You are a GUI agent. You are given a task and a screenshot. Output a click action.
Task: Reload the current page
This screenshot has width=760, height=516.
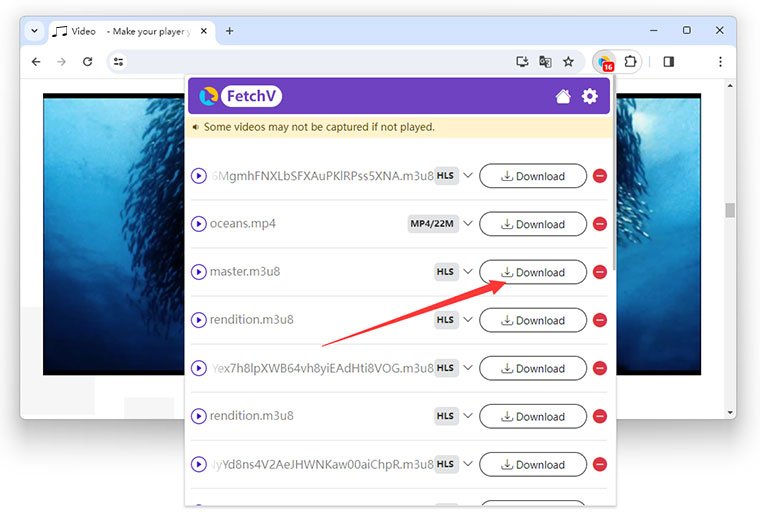click(x=87, y=61)
